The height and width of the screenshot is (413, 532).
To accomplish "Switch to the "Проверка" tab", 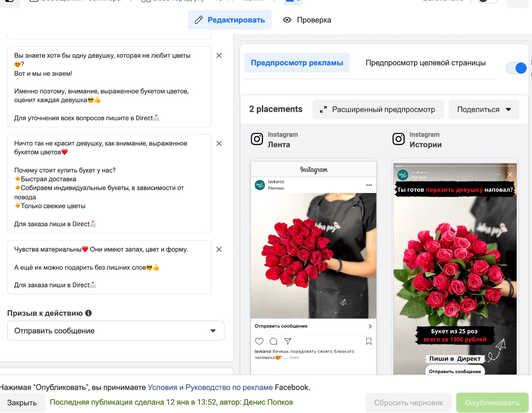I will [x=307, y=20].
